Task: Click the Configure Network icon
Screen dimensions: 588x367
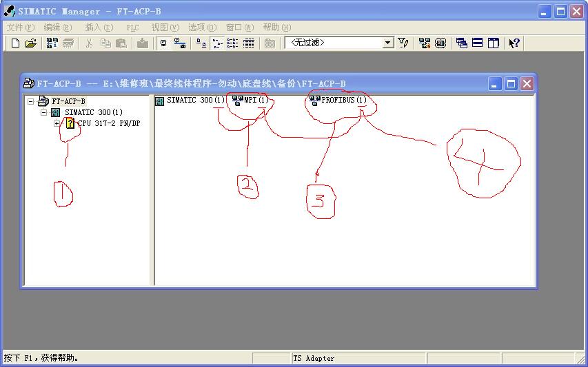Action: pos(425,43)
